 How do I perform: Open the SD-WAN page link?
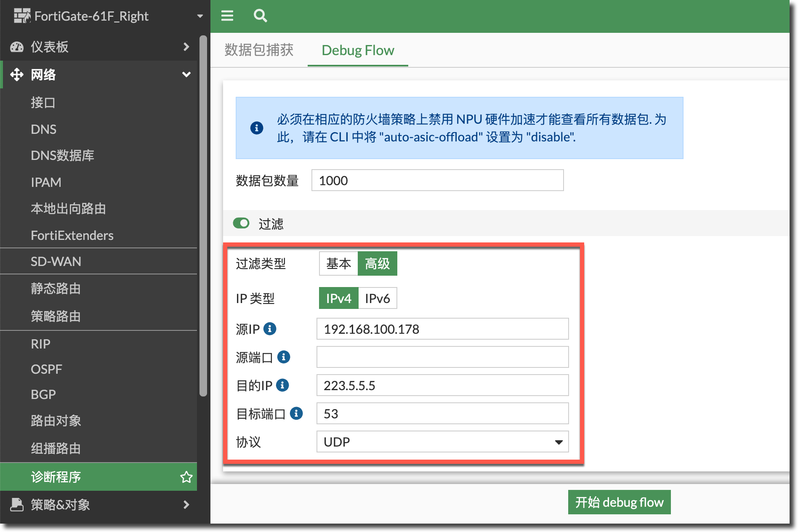pyautogui.click(x=56, y=261)
